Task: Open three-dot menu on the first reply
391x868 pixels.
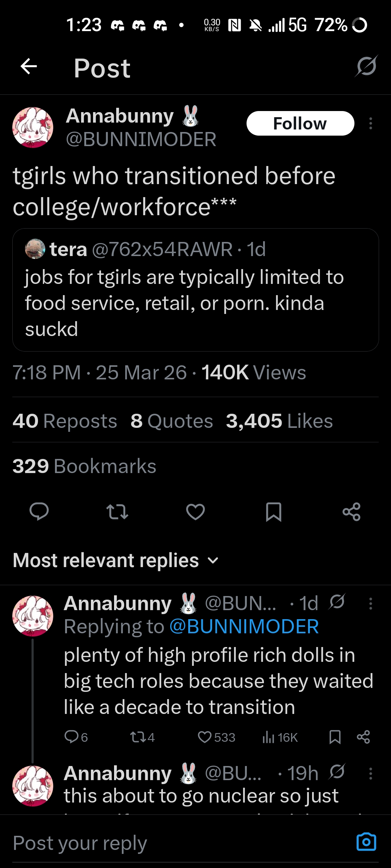Action: point(370,603)
